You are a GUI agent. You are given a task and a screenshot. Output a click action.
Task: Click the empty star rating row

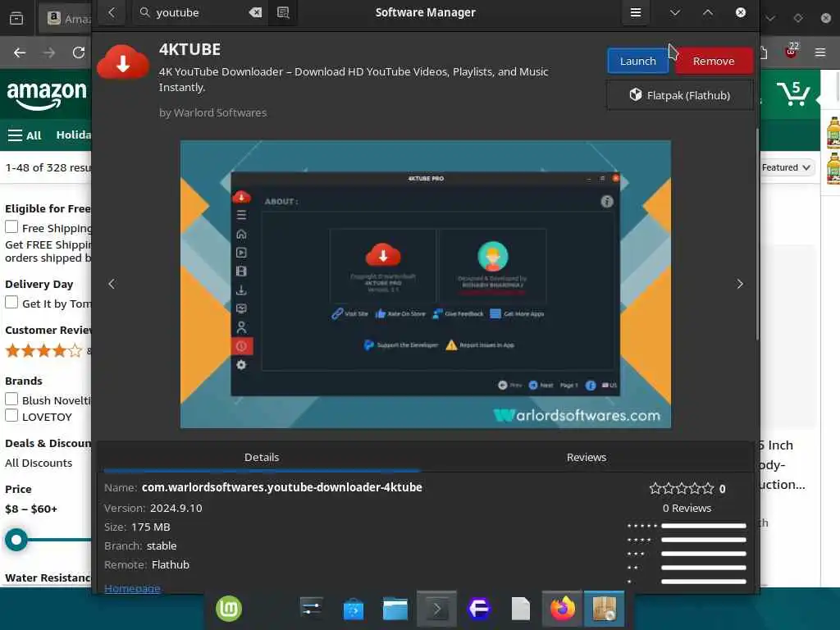(682, 489)
